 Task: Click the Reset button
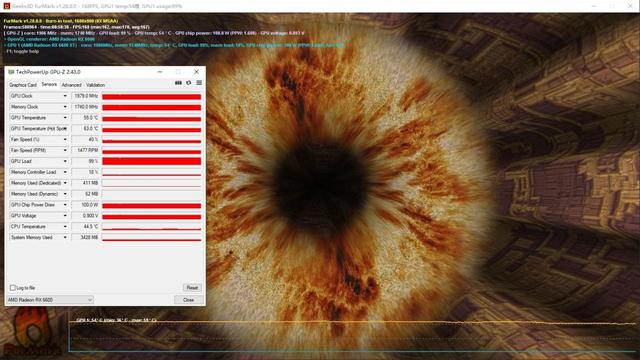192,288
